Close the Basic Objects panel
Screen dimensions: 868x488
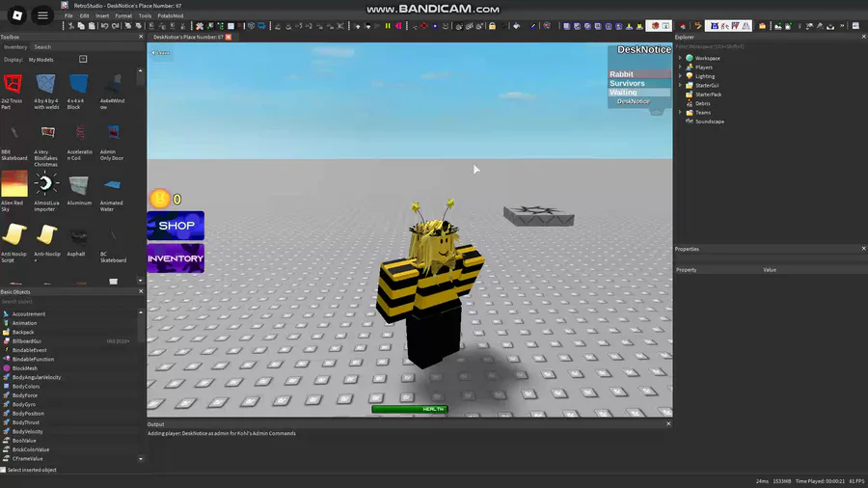click(141, 291)
